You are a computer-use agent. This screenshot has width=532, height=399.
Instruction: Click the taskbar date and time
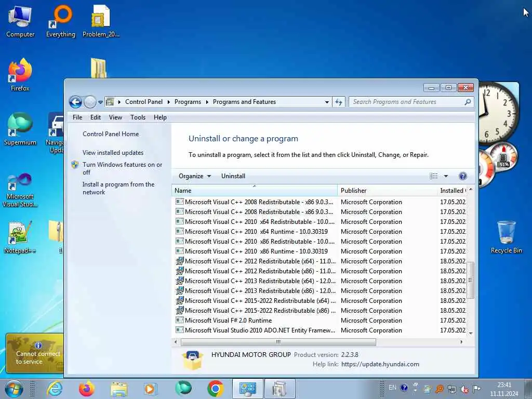(x=504, y=389)
